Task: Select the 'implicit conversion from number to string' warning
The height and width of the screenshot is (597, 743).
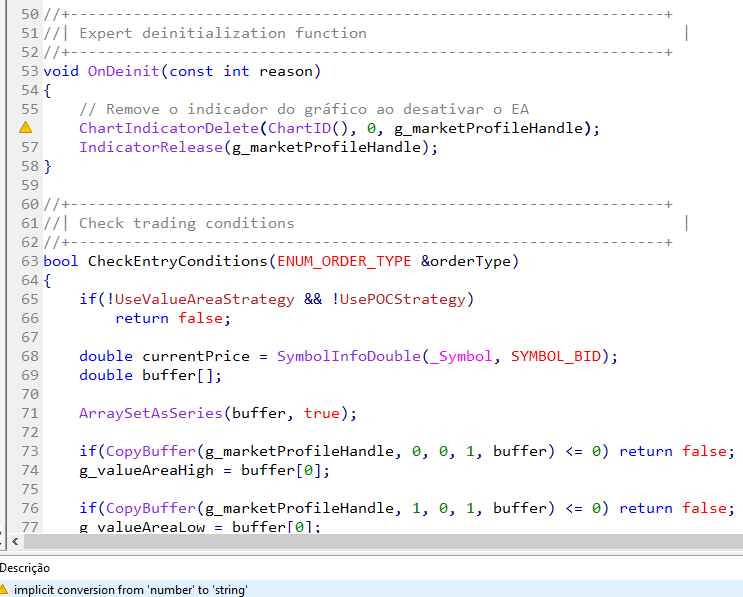Action: pos(372,589)
